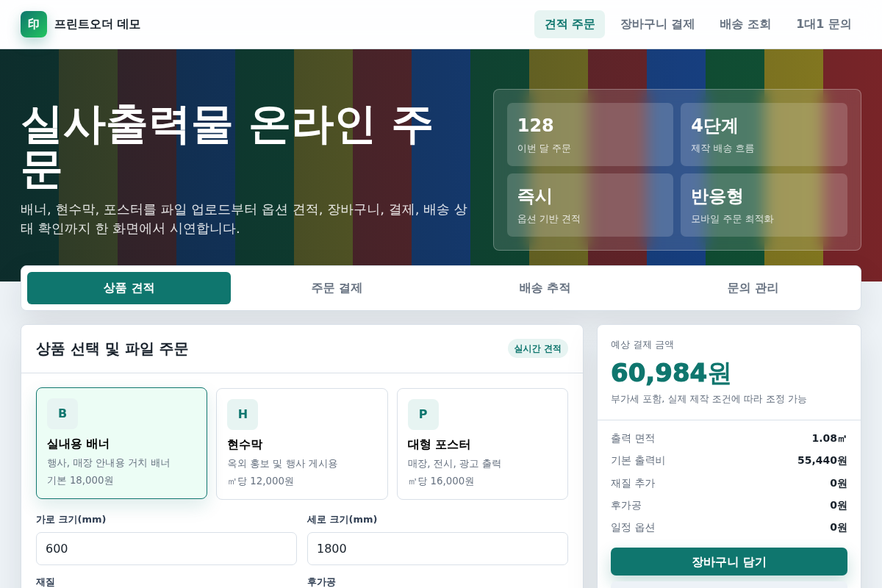Select the 현수막 product card
Image resolution: width=882 pixels, height=588 pixels.
[302, 444]
